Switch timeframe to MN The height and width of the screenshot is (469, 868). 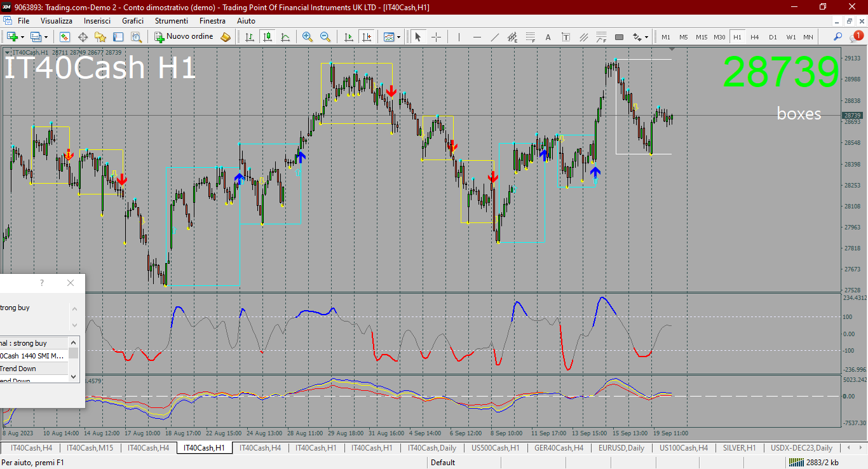coord(808,37)
